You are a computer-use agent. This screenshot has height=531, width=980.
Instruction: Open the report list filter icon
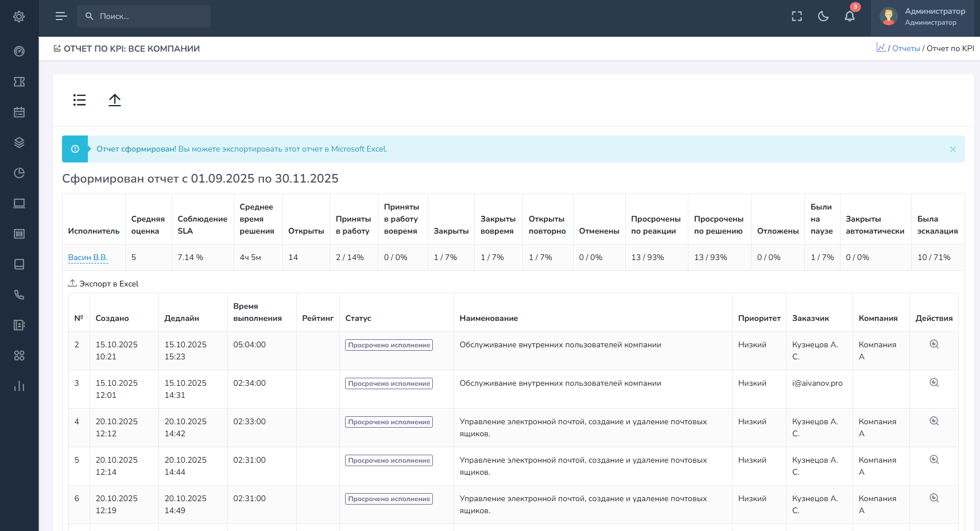tap(79, 100)
